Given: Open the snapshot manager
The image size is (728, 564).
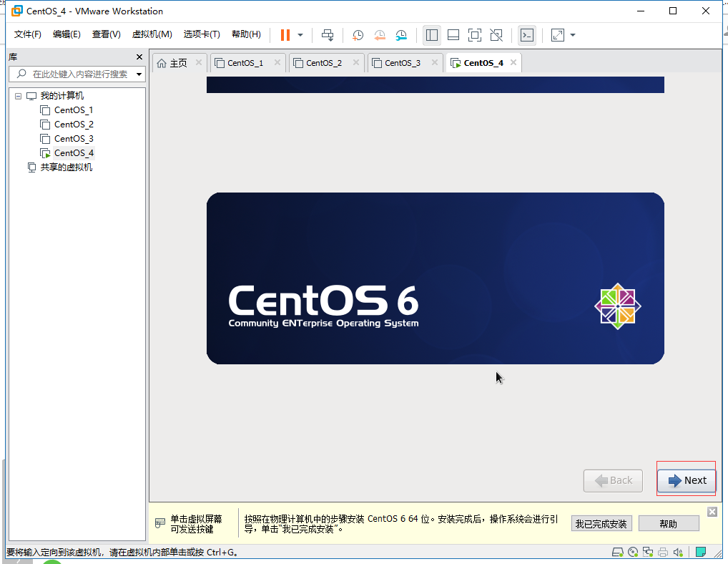Looking at the screenshot, I should click(401, 35).
